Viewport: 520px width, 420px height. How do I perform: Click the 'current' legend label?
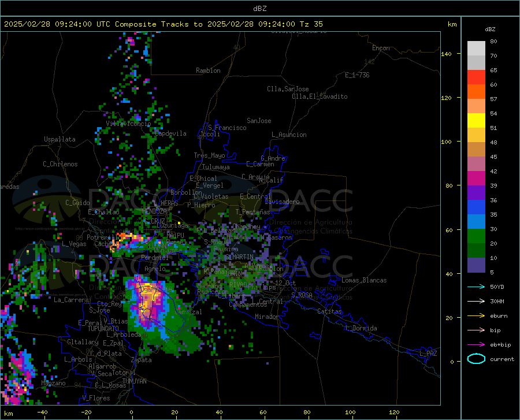[x=502, y=359]
